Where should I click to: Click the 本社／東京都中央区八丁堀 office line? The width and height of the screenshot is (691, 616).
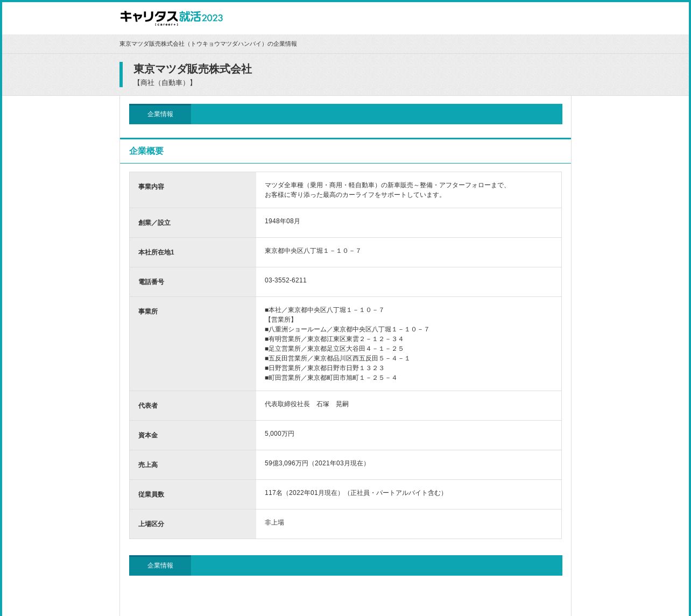[x=325, y=310]
